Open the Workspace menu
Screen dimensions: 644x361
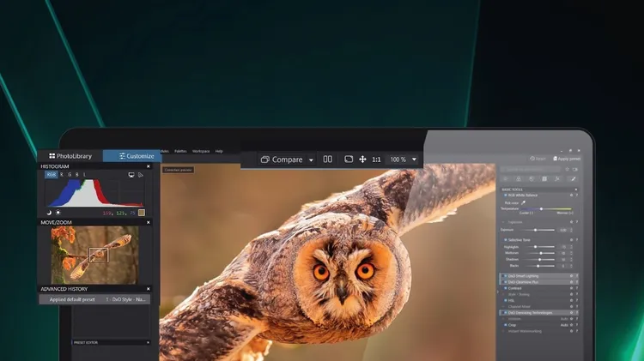pos(201,151)
